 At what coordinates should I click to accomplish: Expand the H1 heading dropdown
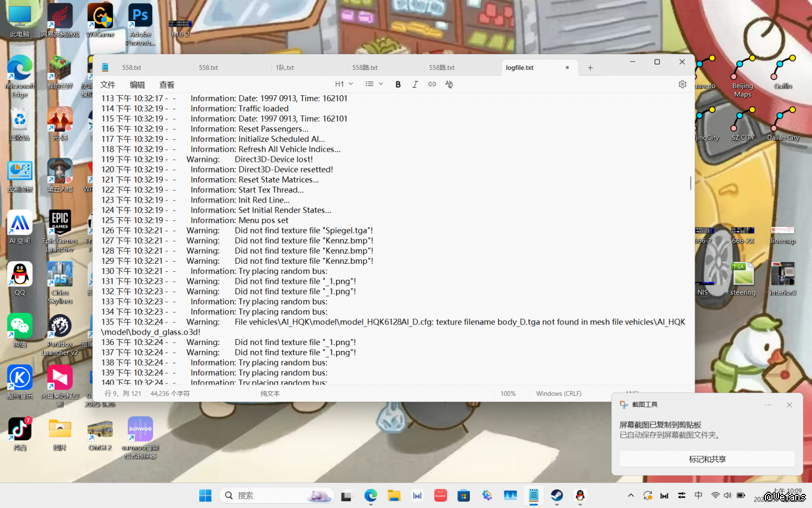tap(344, 84)
